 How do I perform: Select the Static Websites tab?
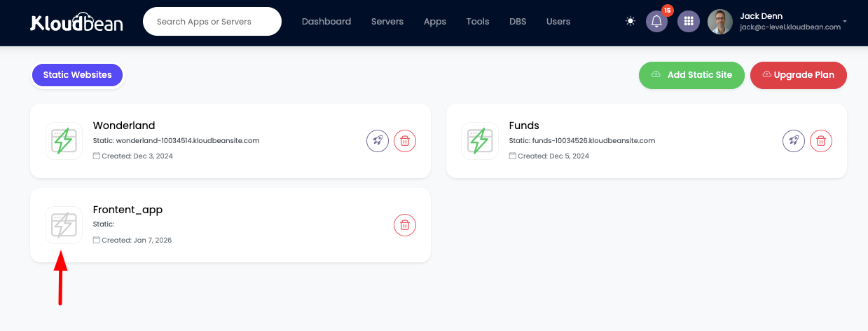tap(77, 75)
